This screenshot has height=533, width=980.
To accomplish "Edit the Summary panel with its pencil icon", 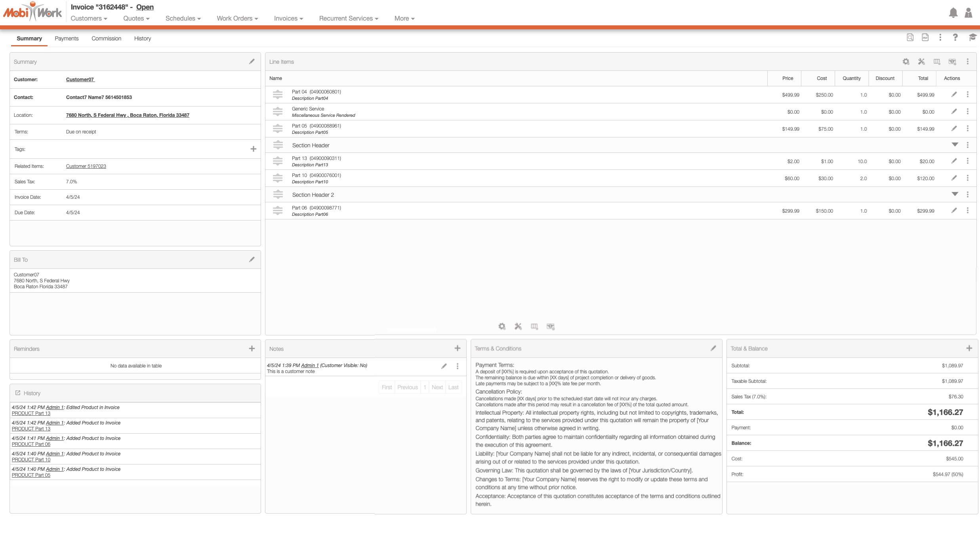I will pos(252,61).
